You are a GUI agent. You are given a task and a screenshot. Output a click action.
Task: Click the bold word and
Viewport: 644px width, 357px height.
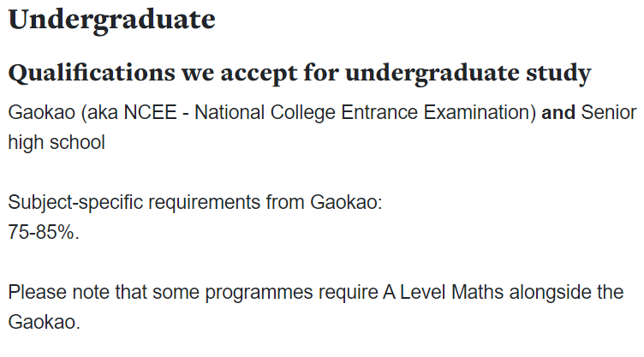[x=558, y=112]
